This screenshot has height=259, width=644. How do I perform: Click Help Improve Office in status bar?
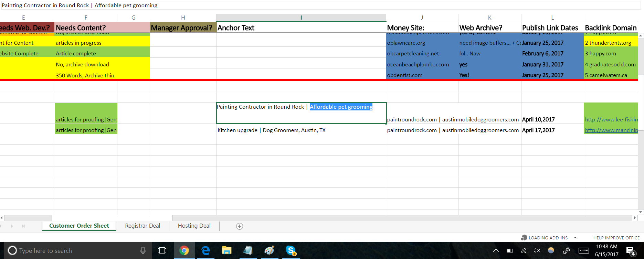click(616, 238)
